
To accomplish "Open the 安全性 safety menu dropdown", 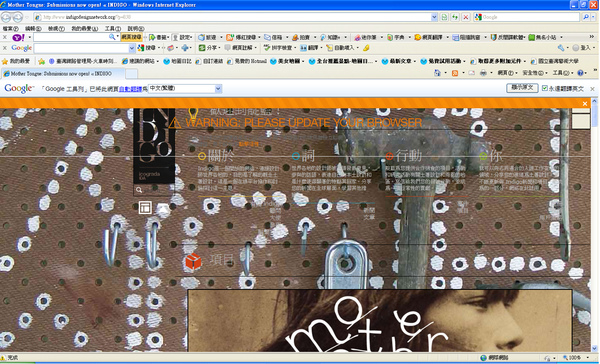I will pos(535,73).
